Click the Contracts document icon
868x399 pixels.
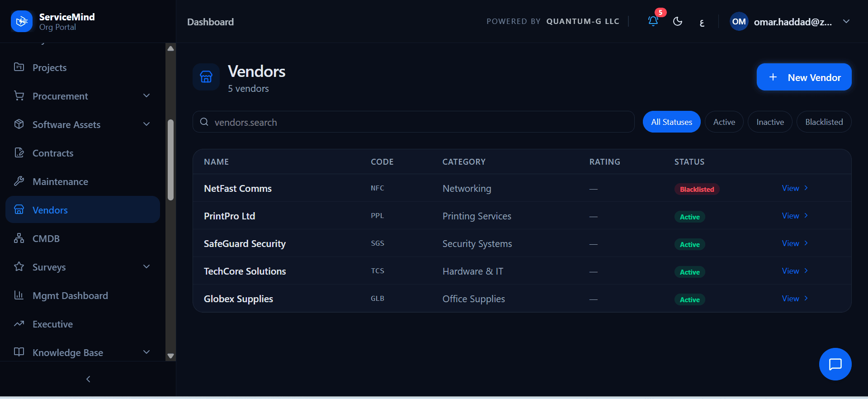(19, 152)
